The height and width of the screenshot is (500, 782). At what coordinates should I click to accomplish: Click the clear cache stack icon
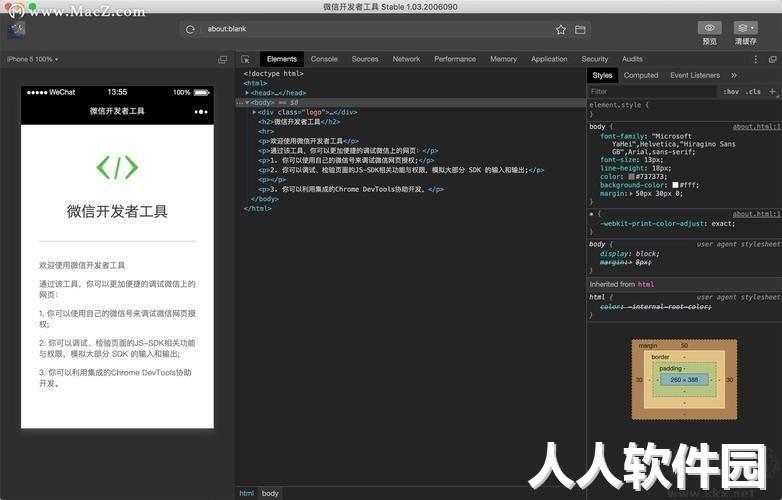(x=745, y=28)
